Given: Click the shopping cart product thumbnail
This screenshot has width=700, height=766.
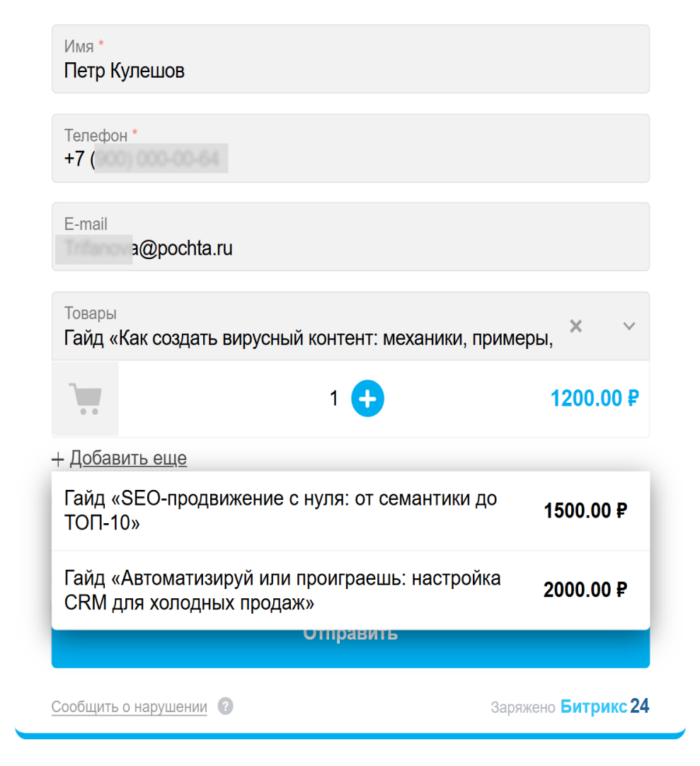Looking at the screenshot, I should 86,399.
